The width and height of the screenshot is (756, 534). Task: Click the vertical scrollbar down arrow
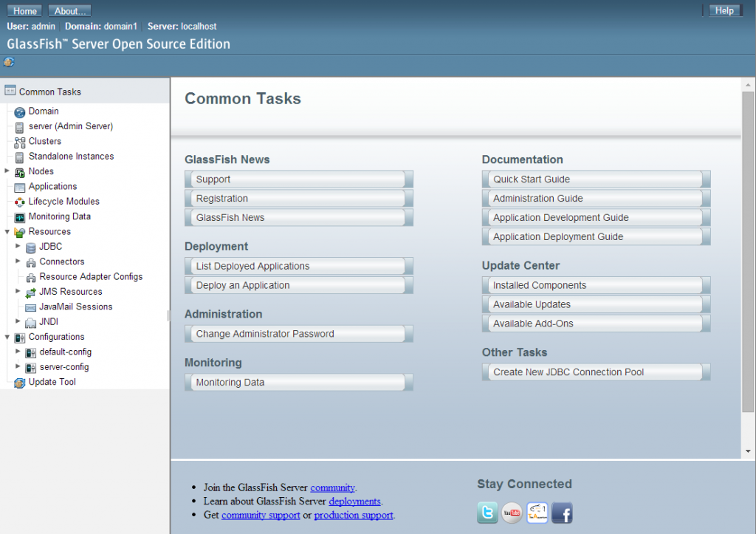(748, 451)
